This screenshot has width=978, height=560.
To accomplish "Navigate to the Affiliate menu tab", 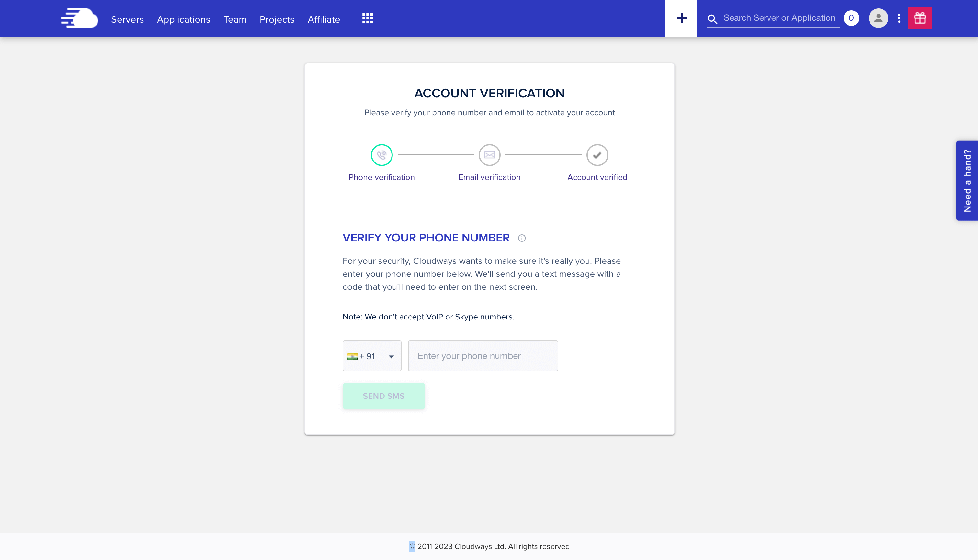I will 323,19.
